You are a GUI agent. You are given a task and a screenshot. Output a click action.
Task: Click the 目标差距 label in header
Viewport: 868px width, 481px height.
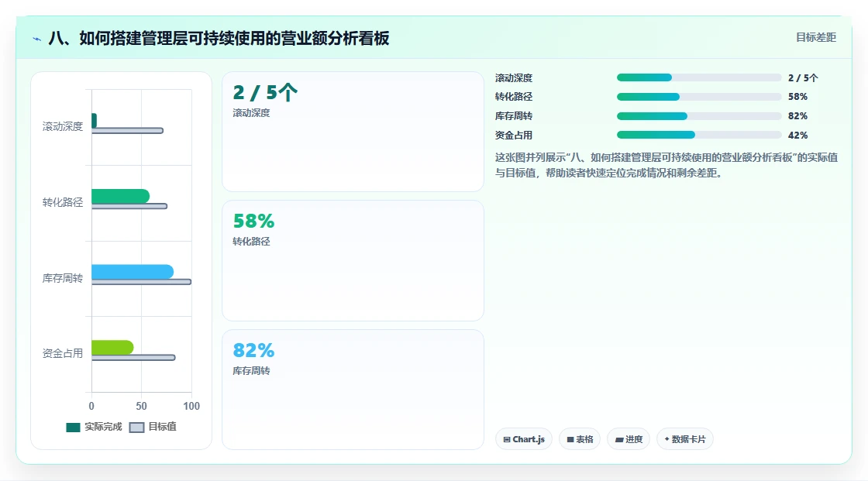click(815, 37)
